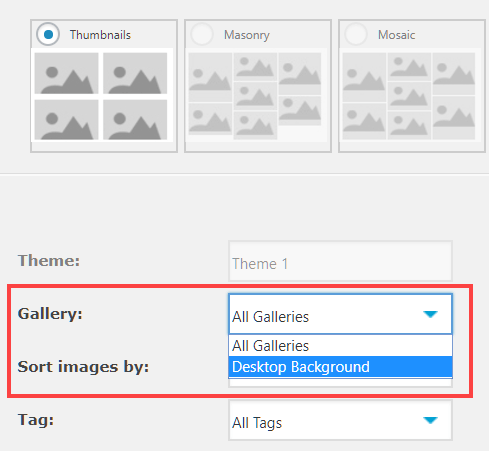Select the Masonry radio button
This screenshot has height=451, width=489.
click(x=202, y=34)
